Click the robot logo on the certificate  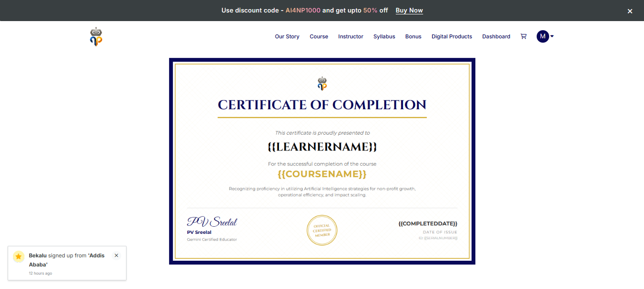(x=322, y=83)
